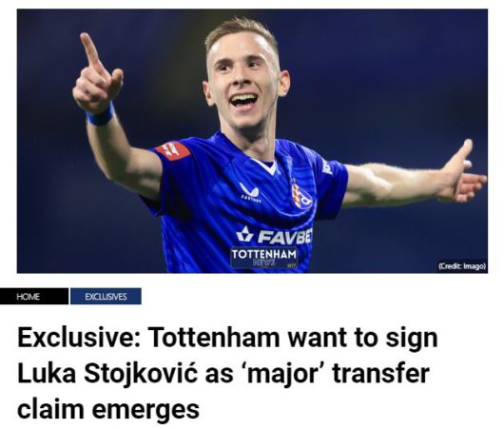Click the word 'major' in the headline

(x=283, y=374)
